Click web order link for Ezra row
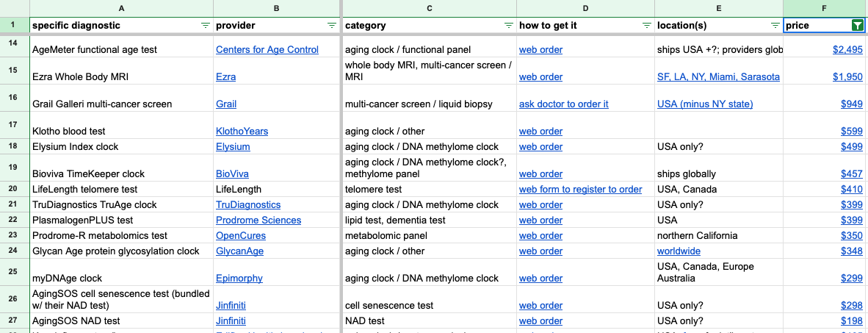Screen dimensions: 868x333 click(540, 77)
